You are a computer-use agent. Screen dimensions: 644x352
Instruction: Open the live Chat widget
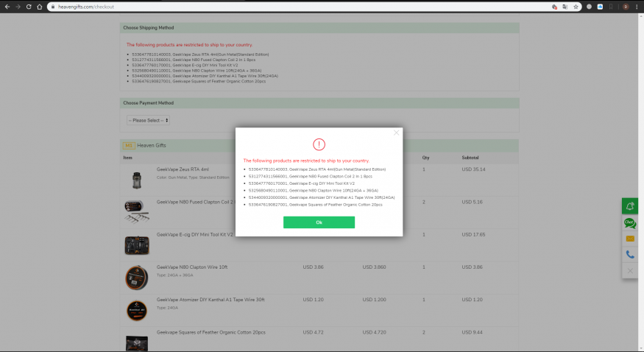tap(630, 223)
